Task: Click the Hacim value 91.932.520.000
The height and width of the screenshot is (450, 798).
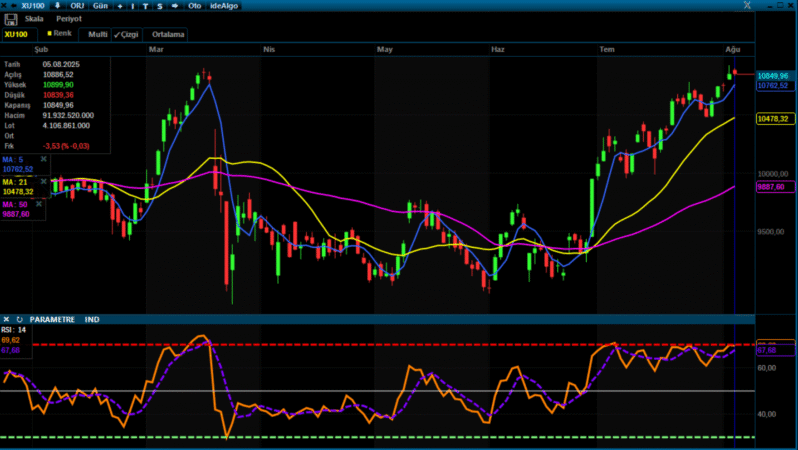Action: (68, 116)
